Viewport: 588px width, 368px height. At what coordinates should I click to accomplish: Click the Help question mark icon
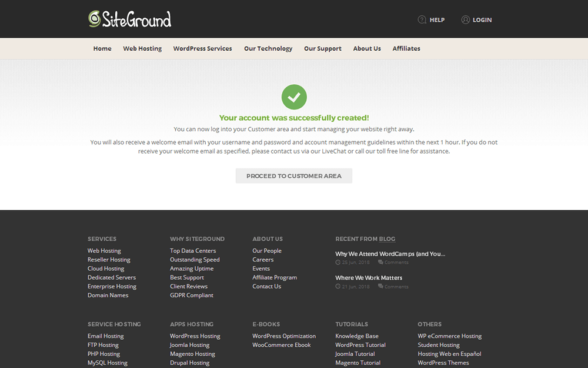(422, 20)
